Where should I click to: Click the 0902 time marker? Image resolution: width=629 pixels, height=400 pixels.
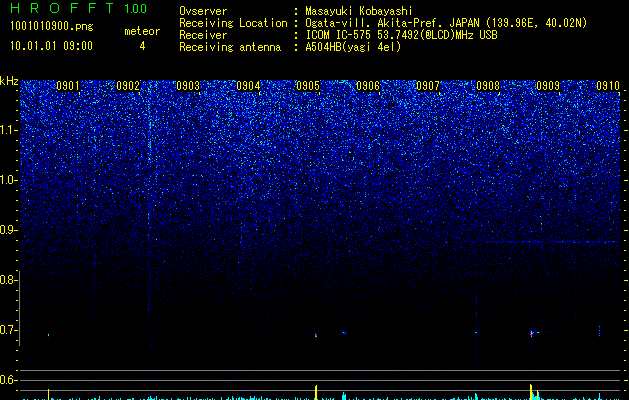point(128,86)
